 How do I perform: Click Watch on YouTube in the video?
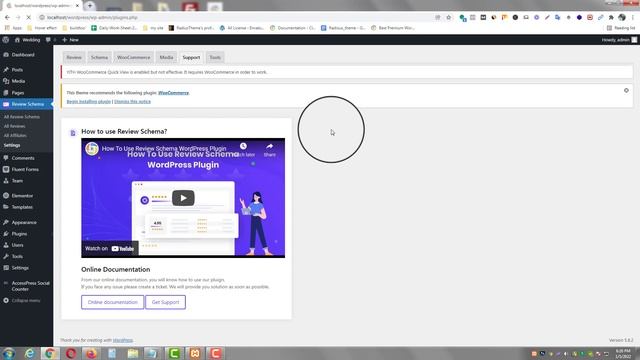(x=109, y=248)
